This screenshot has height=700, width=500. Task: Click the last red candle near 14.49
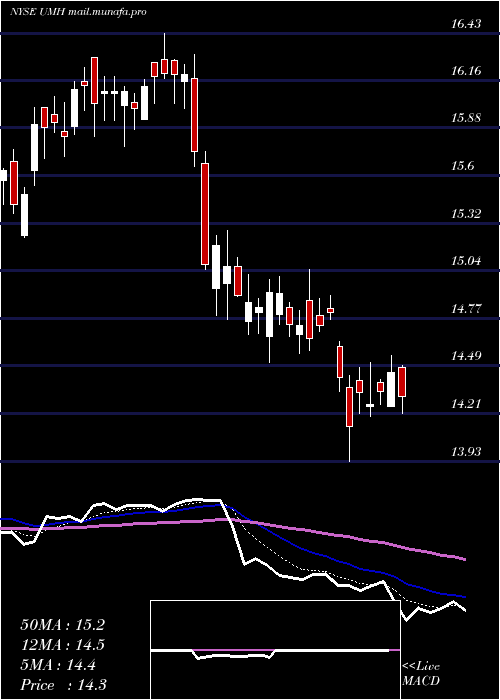click(402, 382)
